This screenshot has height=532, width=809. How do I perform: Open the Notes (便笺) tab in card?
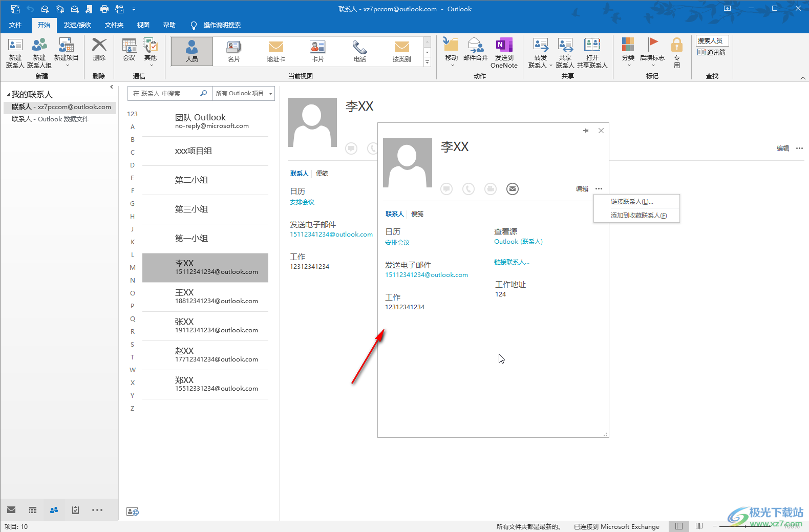pyautogui.click(x=417, y=214)
